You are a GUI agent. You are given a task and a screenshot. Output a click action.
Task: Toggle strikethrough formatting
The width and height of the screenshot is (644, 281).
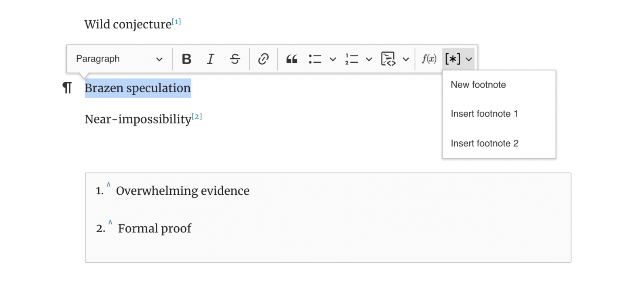click(x=235, y=59)
